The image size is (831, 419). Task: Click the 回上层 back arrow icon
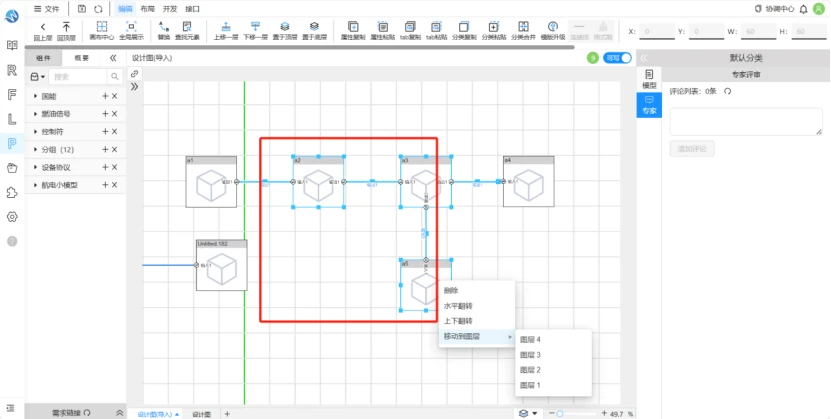click(x=43, y=27)
